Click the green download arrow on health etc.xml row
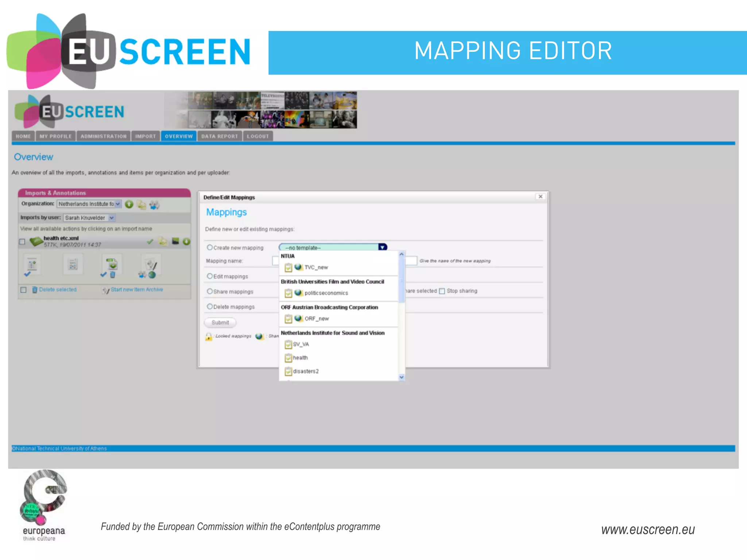The image size is (747, 560). click(x=186, y=241)
